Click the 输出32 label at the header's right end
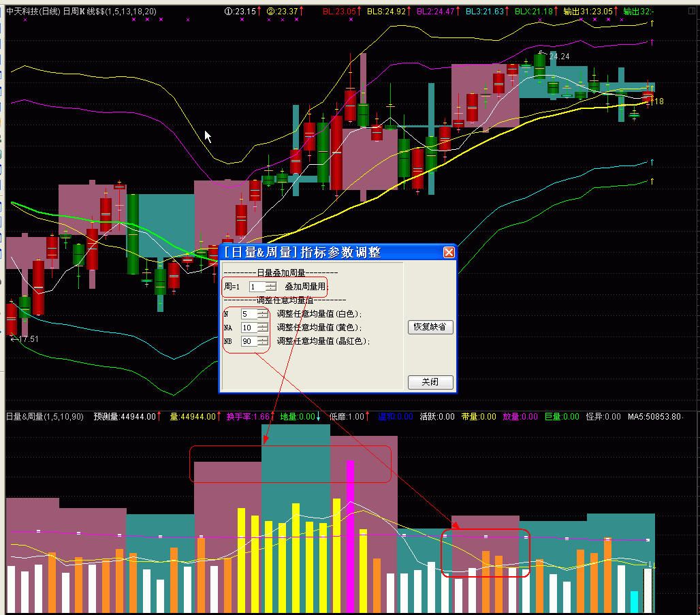 coord(639,11)
